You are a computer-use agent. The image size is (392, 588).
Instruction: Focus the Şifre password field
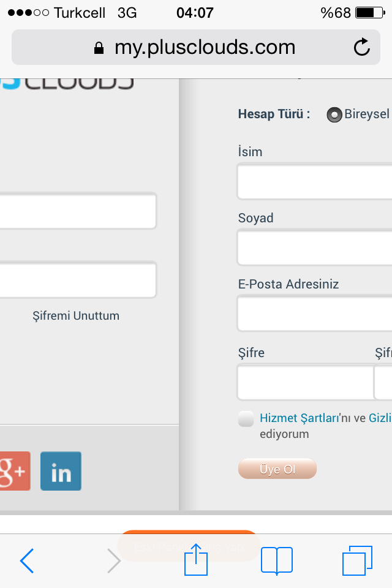306,382
